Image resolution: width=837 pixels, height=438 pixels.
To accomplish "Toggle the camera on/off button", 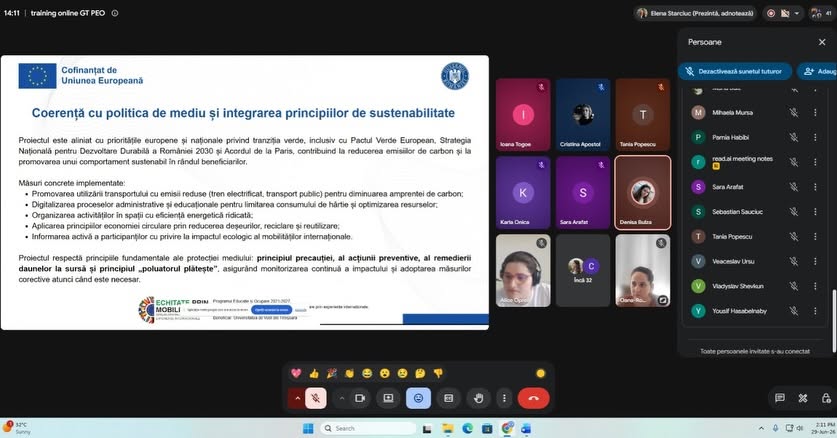I will [x=360, y=398].
